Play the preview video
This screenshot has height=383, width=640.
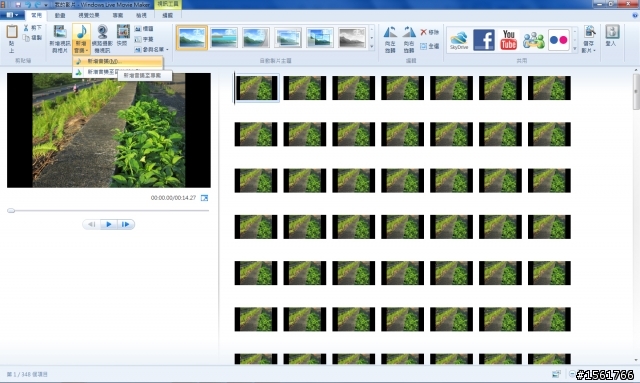pos(109,224)
